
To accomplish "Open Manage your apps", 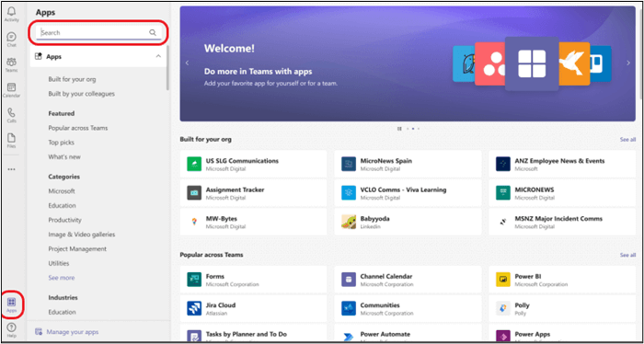I will point(67,332).
